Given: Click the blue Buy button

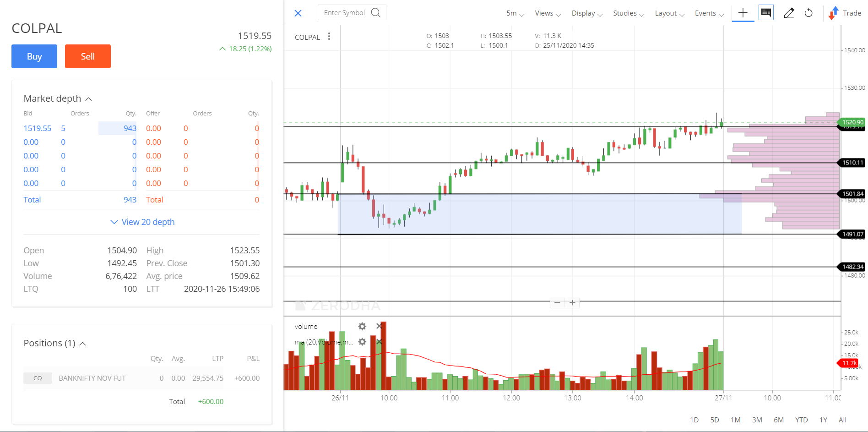Looking at the screenshot, I should coord(34,56).
